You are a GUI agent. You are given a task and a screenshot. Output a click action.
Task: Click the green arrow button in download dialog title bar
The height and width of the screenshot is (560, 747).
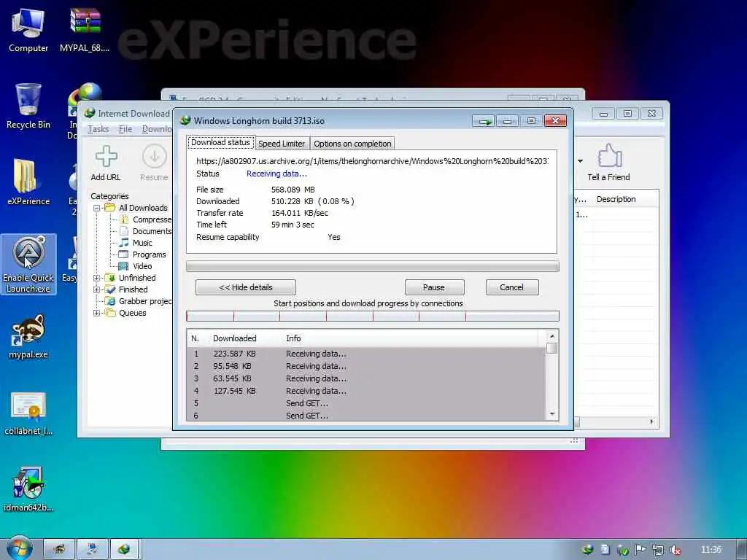[x=484, y=121]
